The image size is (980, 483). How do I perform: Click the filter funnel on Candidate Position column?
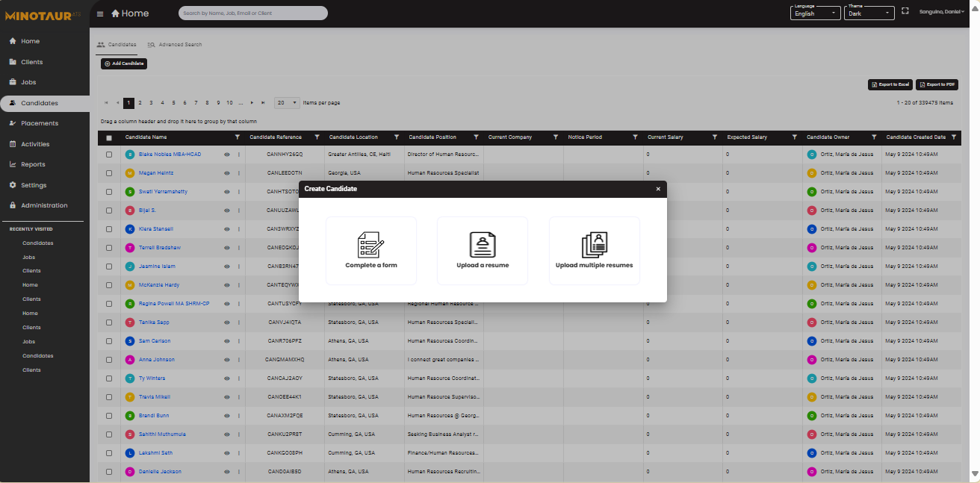click(x=476, y=137)
